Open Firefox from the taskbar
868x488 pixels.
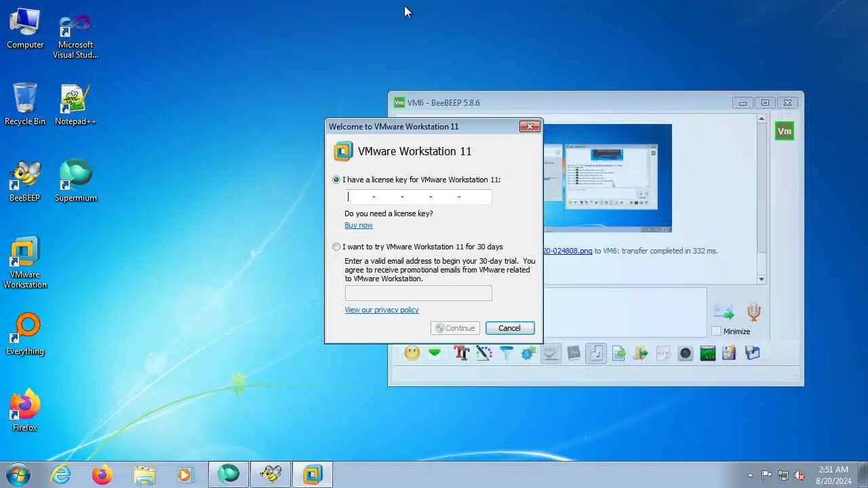click(102, 474)
